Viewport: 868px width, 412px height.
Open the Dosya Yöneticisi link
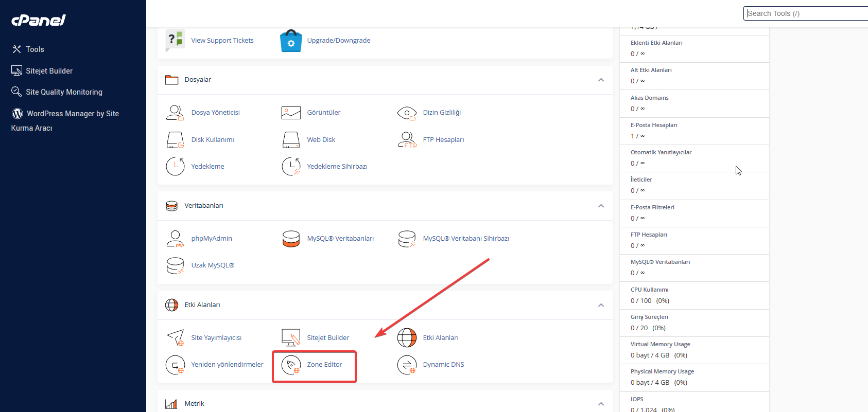click(x=216, y=112)
